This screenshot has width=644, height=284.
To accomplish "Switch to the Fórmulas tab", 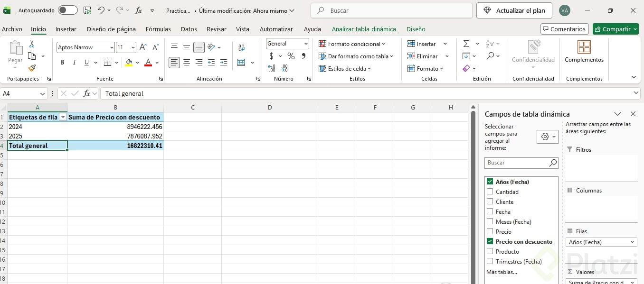I will pos(158,29).
